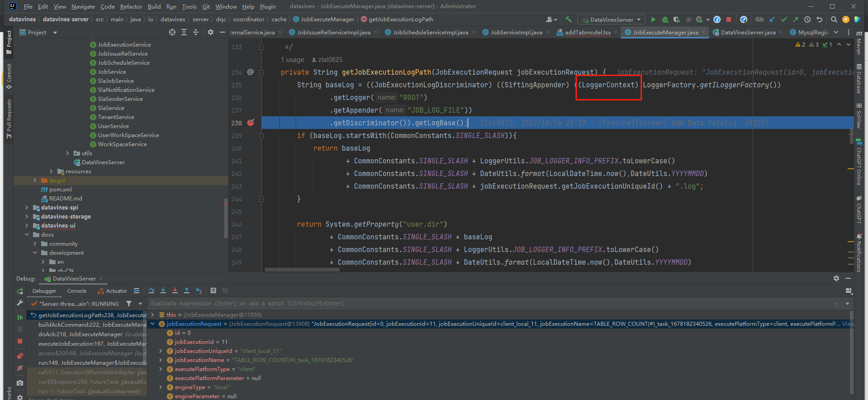The width and height of the screenshot is (868, 400).
Task: Click Force Step Into red arrow icon
Action: [x=175, y=290]
